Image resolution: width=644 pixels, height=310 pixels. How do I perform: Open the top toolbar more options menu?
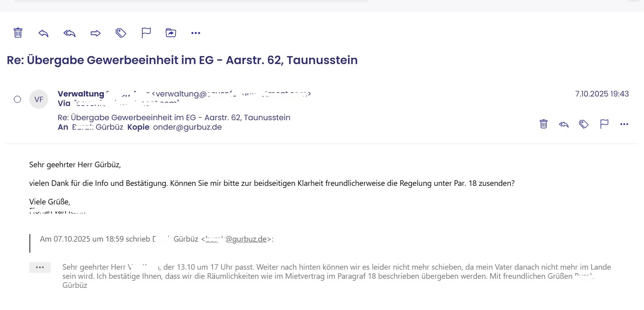[196, 33]
